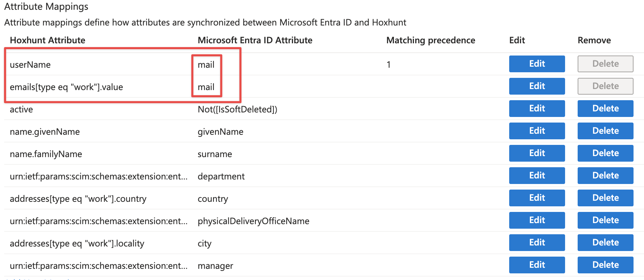Delete the department mapping row
The height and width of the screenshot is (280, 644).
tap(605, 176)
